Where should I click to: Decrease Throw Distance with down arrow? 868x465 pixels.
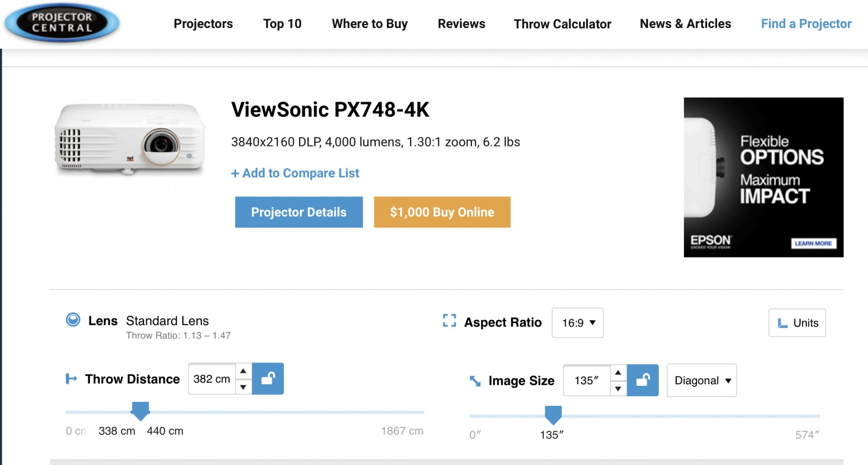tap(243, 387)
